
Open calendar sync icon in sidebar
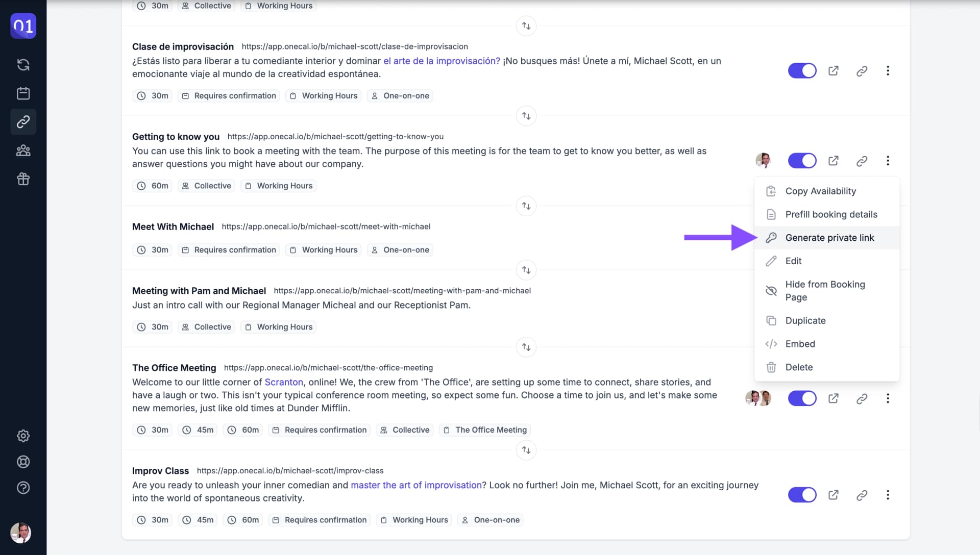(23, 65)
